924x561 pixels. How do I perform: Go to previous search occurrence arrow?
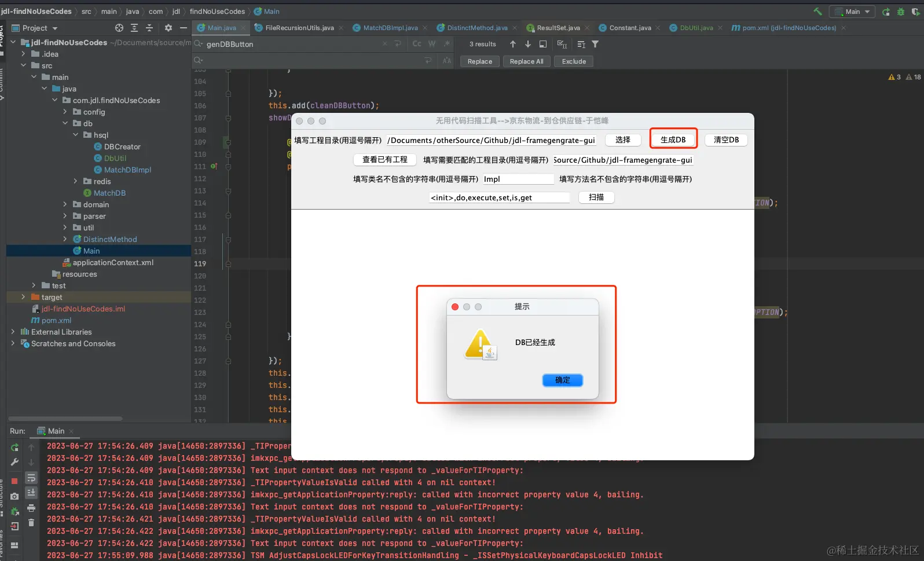click(x=513, y=44)
